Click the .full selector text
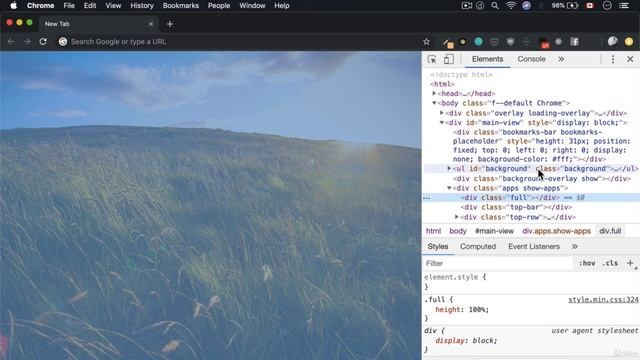The width and height of the screenshot is (640, 360). (x=435, y=300)
